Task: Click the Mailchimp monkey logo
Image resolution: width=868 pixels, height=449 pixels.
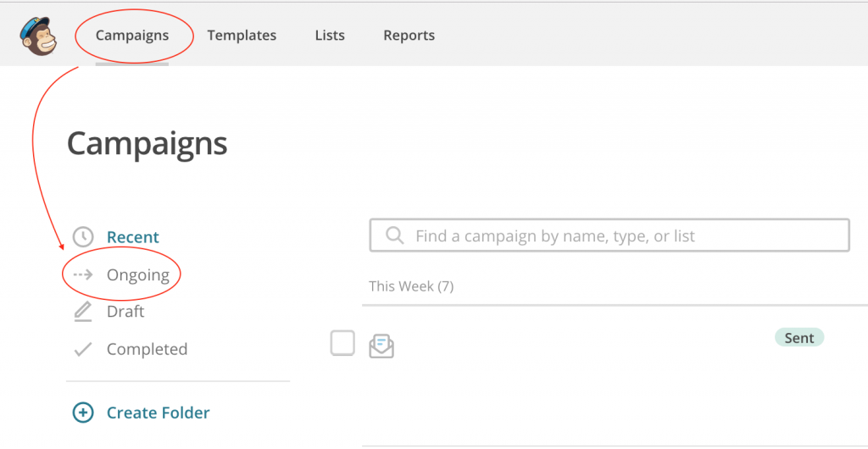Action: click(38, 36)
